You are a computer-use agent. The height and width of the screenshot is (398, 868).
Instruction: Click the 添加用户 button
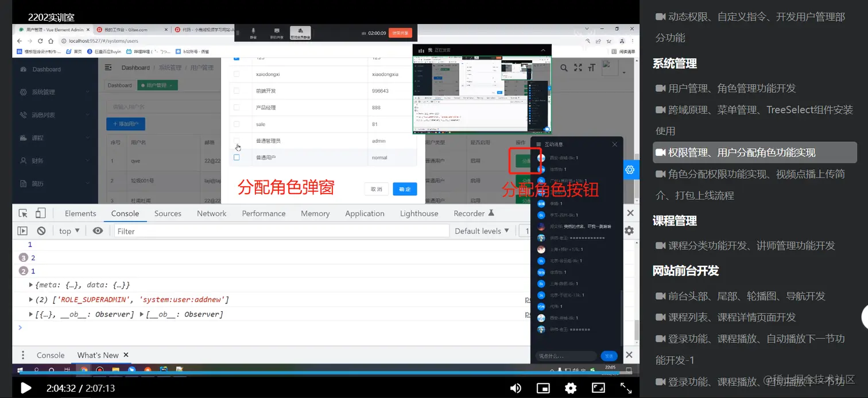coord(126,124)
